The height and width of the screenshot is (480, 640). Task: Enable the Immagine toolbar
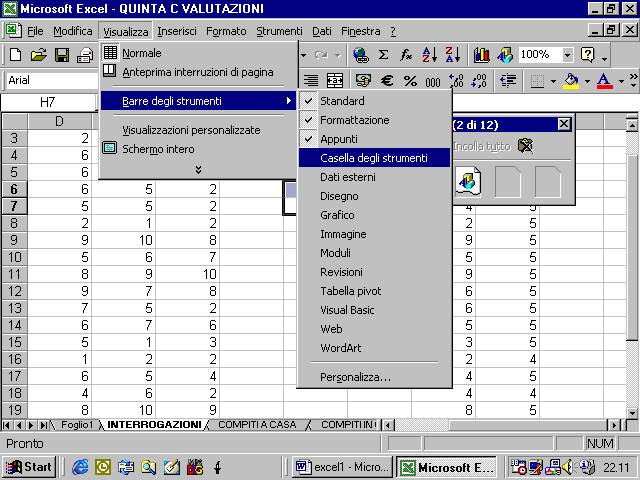click(x=374, y=234)
